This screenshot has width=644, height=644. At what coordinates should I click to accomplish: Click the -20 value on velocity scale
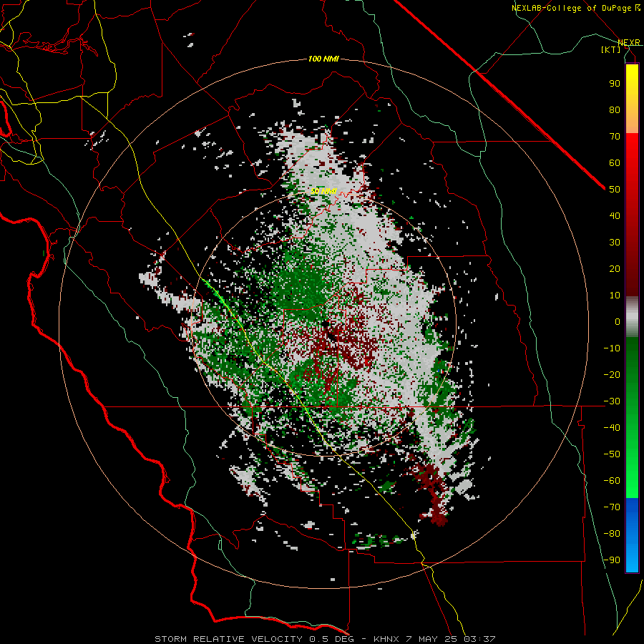point(612,375)
